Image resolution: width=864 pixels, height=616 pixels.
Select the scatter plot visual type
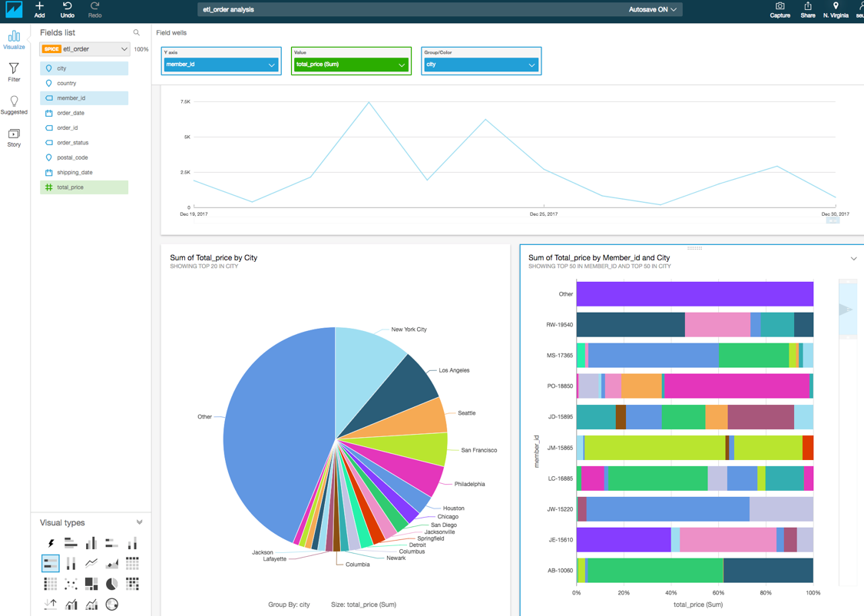tap(71, 584)
